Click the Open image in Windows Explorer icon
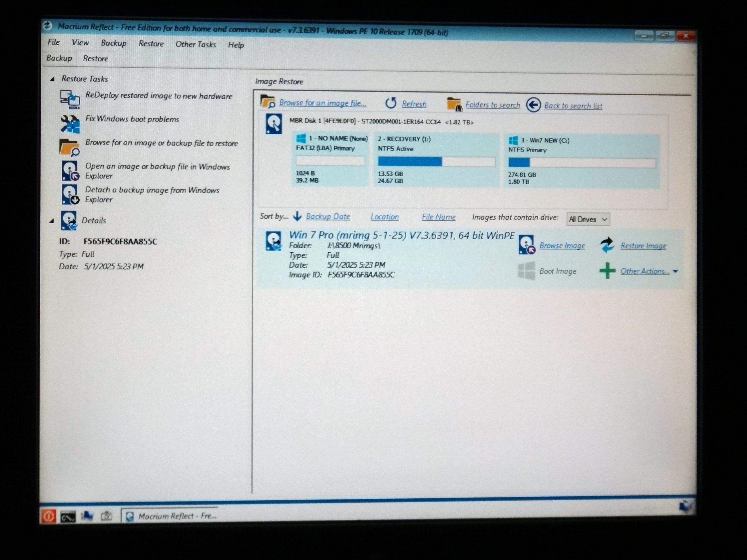The height and width of the screenshot is (560, 747). click(x=70, y=171)
